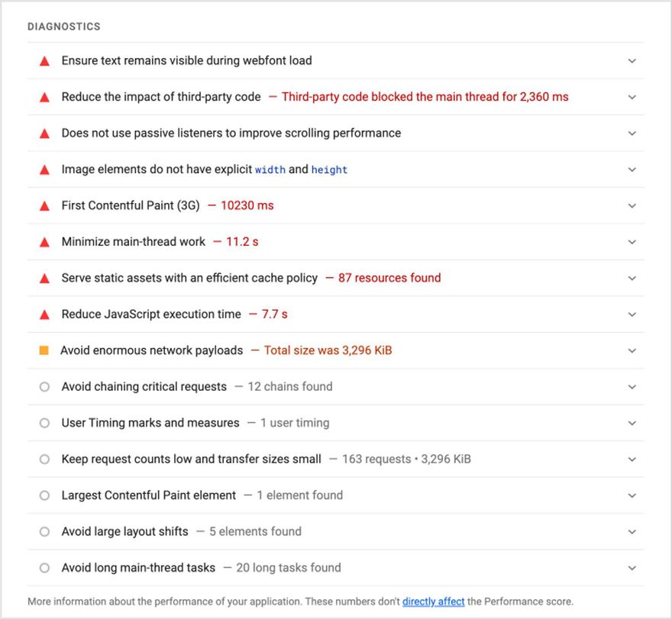
Task: Click red triangle beside Minimize main-thread work
Action: pos(44,243)
